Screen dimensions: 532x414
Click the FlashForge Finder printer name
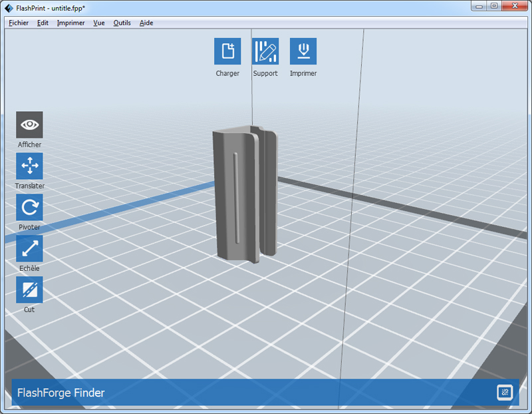tap(61, 393)
